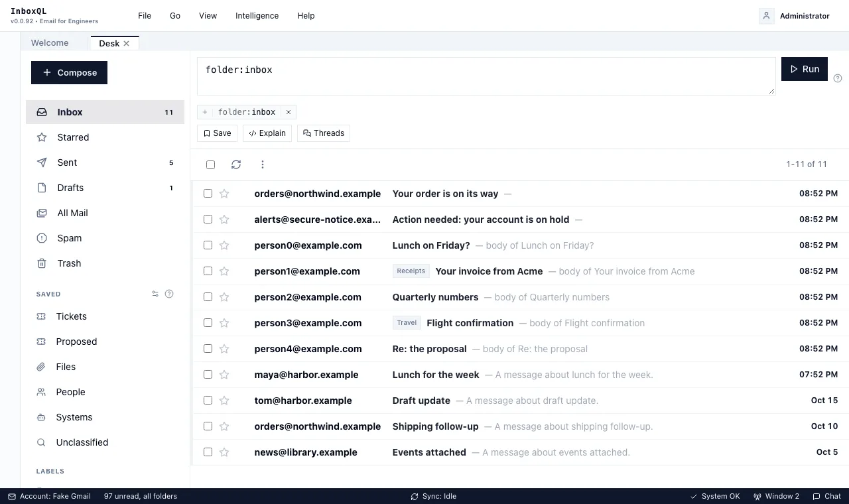Switch to the Welcome tab

(50, 42)
